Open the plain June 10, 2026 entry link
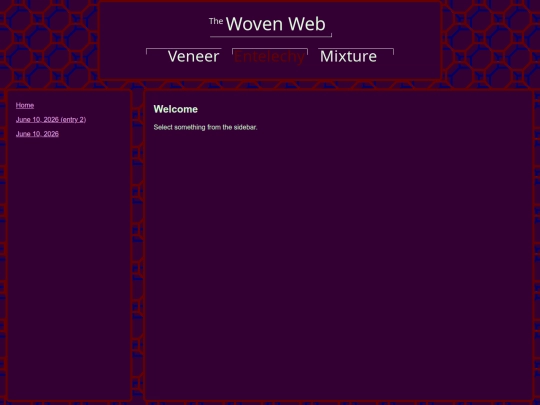The image size is (540, 405). (x=37, y=134)
